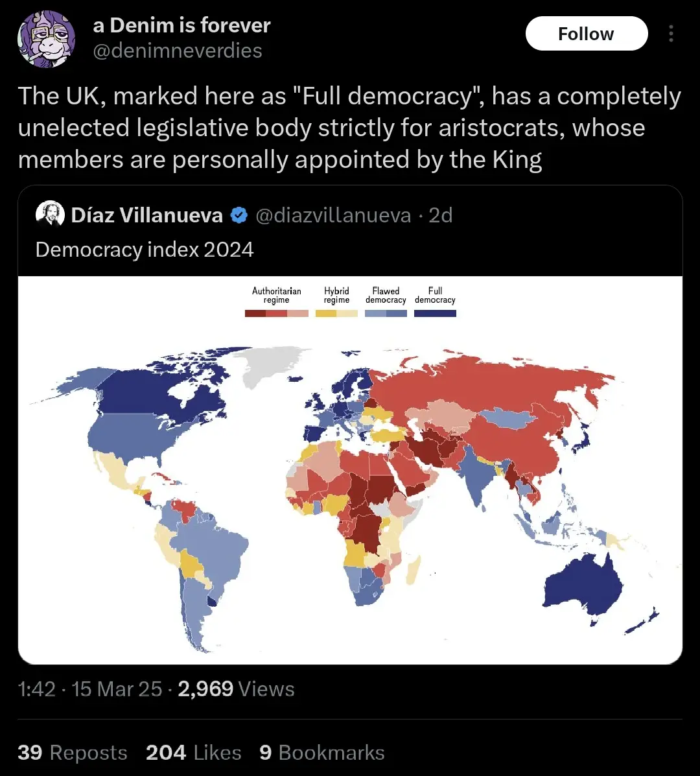Screen dimensions: 700x776
Task: Open the quoted tweet text 'Democracy index 2024'
Action: pyautogui.click(x=145, y=250)
